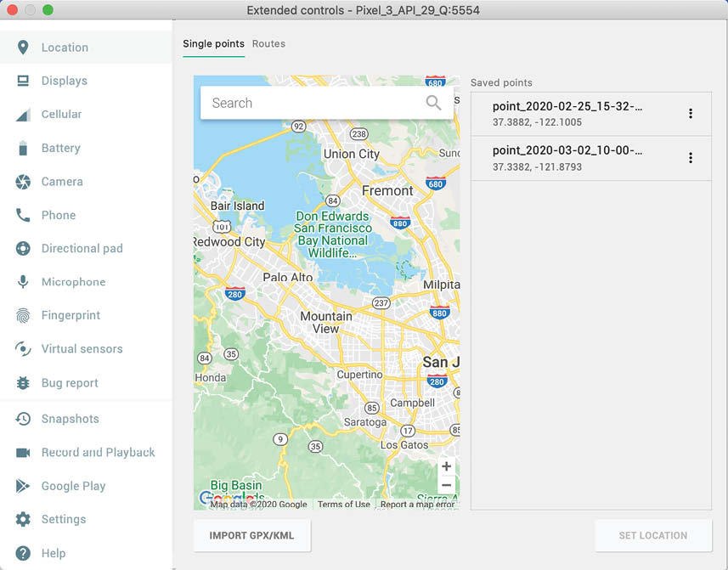This screenshot has width=728, height=570.
Task: Select the Single points tab
Action: 213,44
